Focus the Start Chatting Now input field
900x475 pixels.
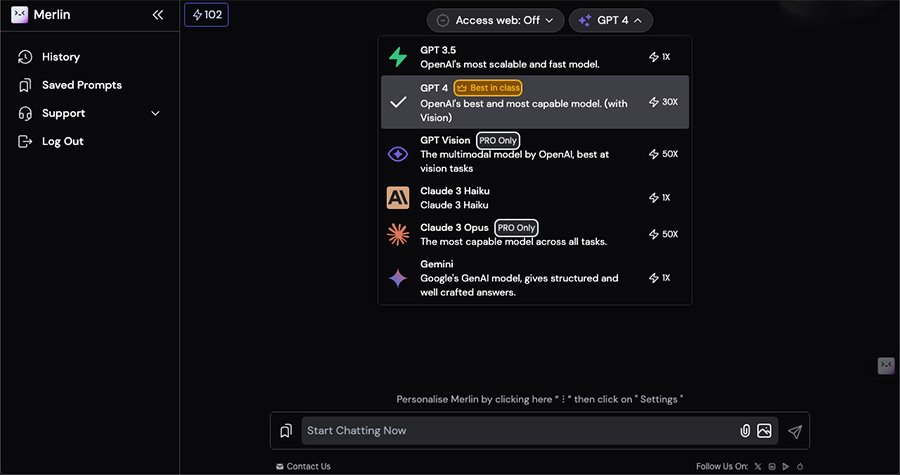click(515, 431)
